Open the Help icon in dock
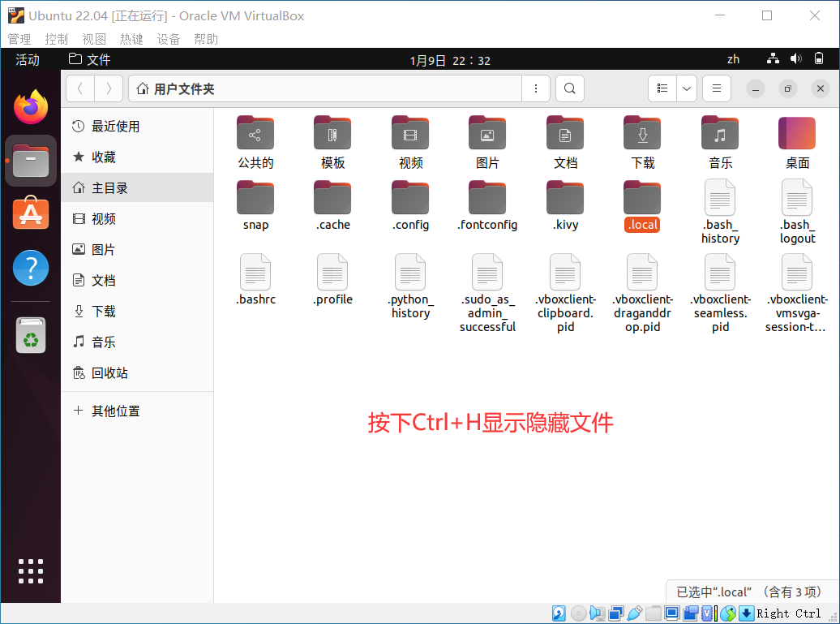The width and height of the screenshot is (840, 624). click(31, 267)
